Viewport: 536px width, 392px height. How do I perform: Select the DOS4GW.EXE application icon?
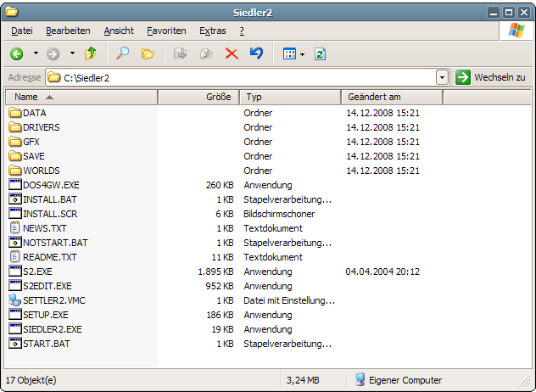pyautogui.click(x=15, y=184)
